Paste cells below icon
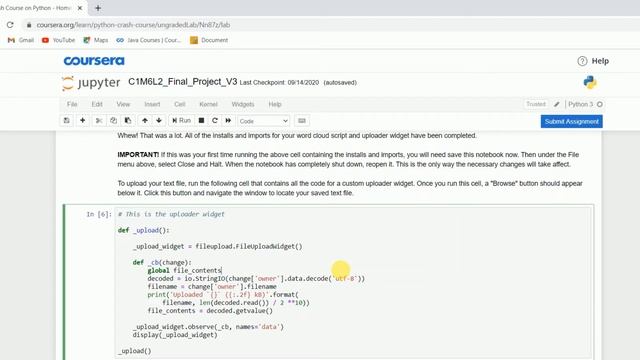Screen dimensions: 640x360 [128, 121]
